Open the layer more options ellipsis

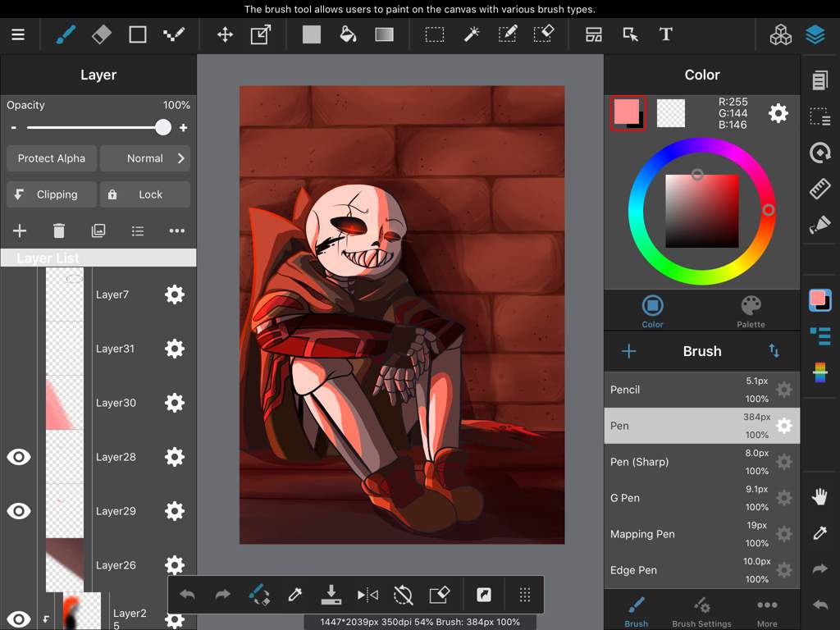click(177, 231)
